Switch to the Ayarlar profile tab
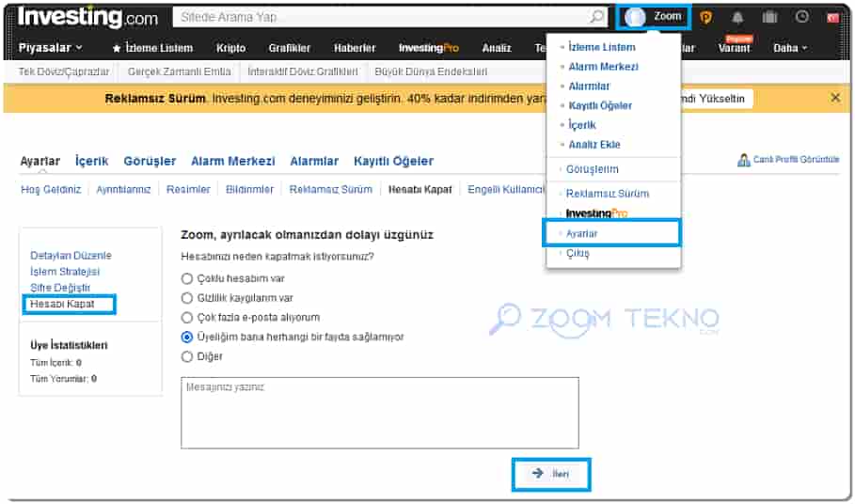Image resolution: width=855 pixels, height=504 pixels. [x=40, y=162]
